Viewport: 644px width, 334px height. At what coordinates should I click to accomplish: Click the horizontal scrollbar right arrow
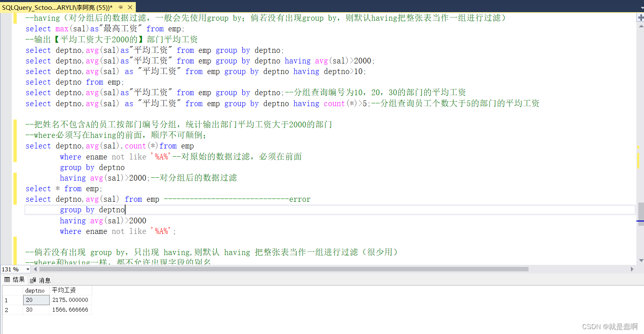pos(632,269)
